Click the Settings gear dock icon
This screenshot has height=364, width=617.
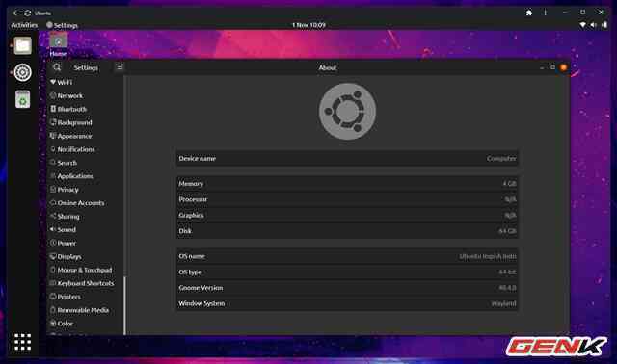[x=23, y=72]
